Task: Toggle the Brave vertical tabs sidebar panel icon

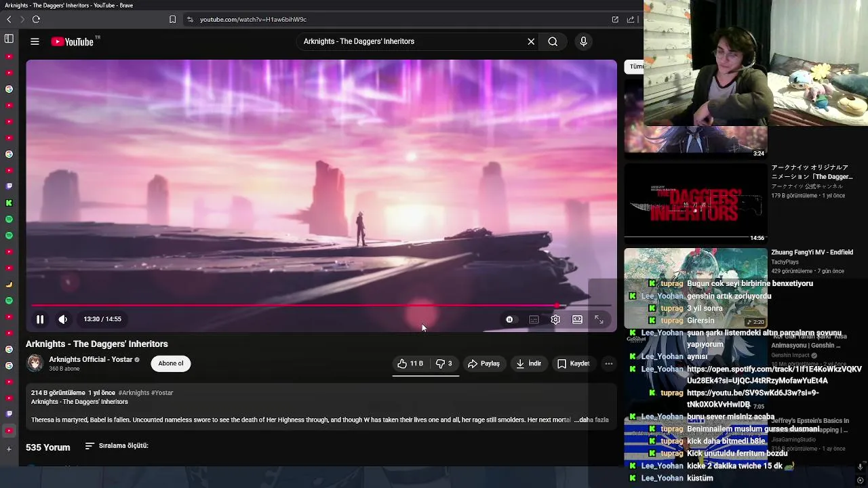Action: [9, 39]
